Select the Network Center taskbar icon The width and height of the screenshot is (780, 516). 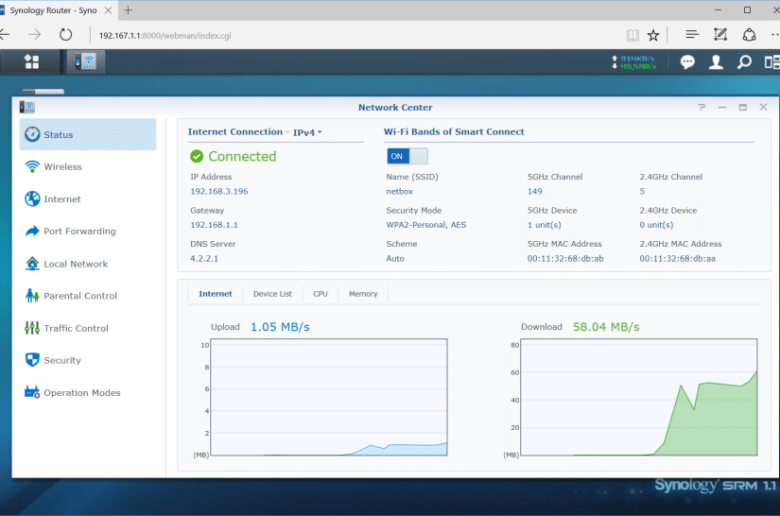86,62
